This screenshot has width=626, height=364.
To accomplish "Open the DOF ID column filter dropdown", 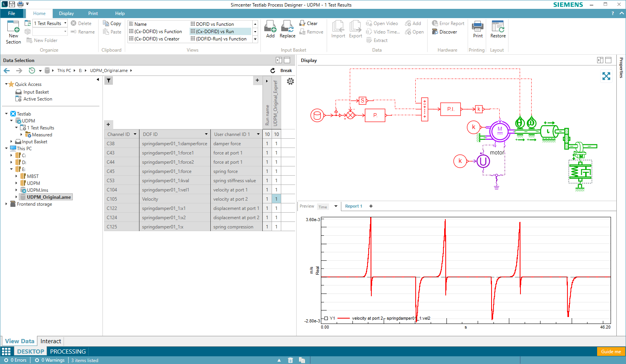I will 206,134.
